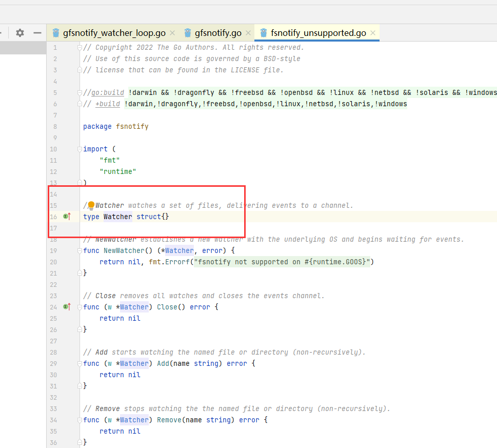Click the struct keyword on line 16
This screenshot has height=448, width=497.
coord(149,217)
